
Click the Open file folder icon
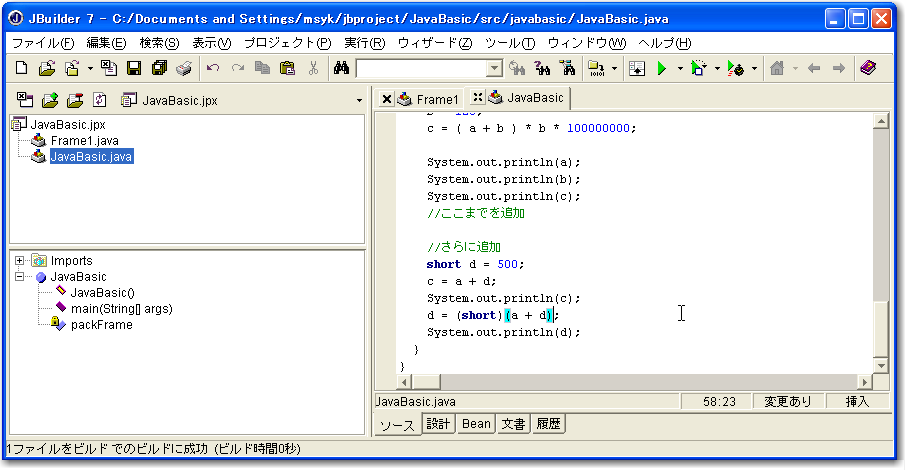click(x=46, y=69)
